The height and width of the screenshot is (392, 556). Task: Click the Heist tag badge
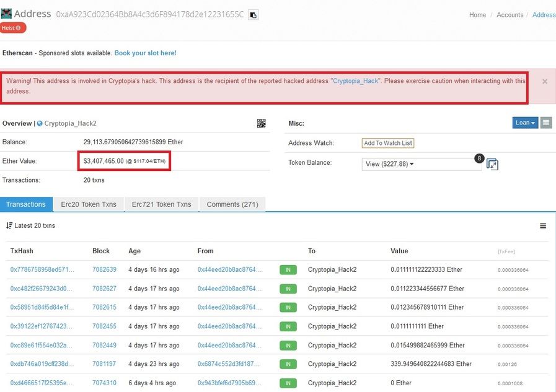(13, 28)
